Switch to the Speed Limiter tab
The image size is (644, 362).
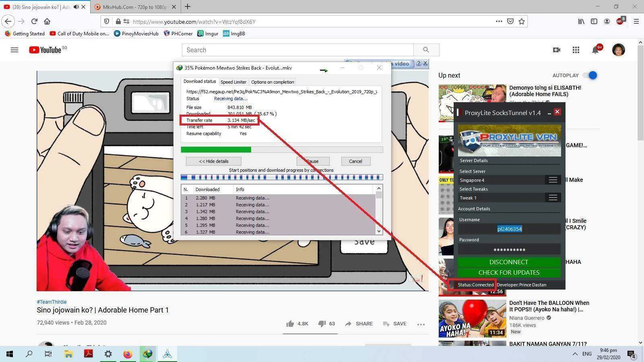point(233,82)
